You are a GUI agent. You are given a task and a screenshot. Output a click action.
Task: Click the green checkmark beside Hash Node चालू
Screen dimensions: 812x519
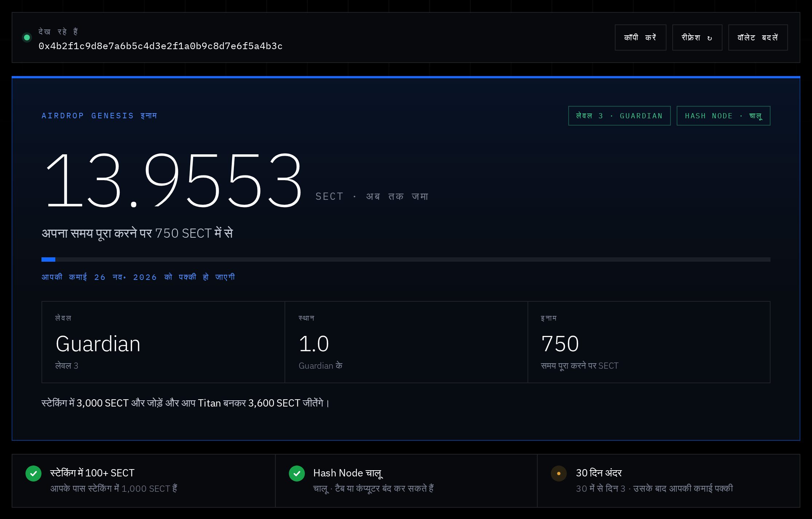[297, 474]
